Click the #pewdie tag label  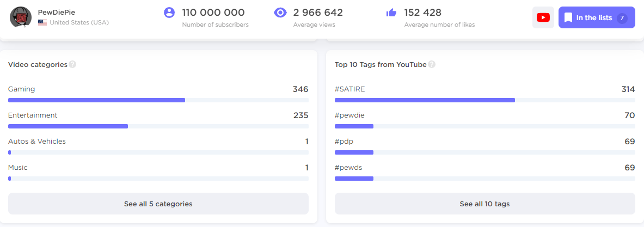coord(349,115)
